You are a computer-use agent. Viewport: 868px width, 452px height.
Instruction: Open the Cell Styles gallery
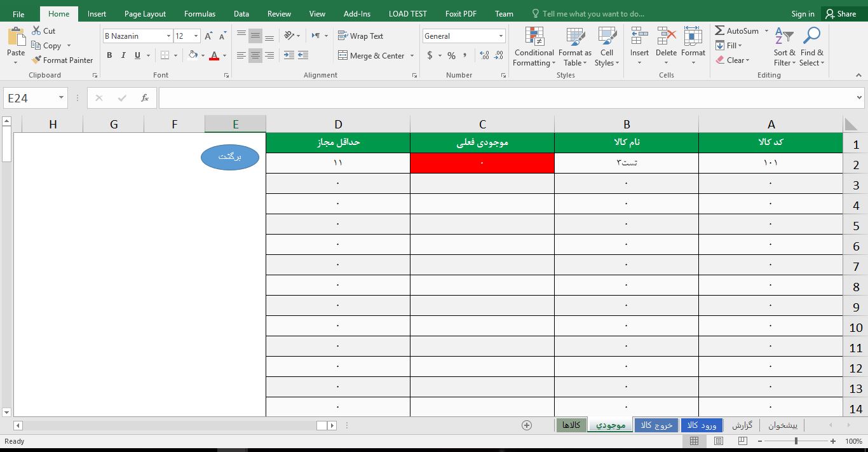[x=607, y=47]
